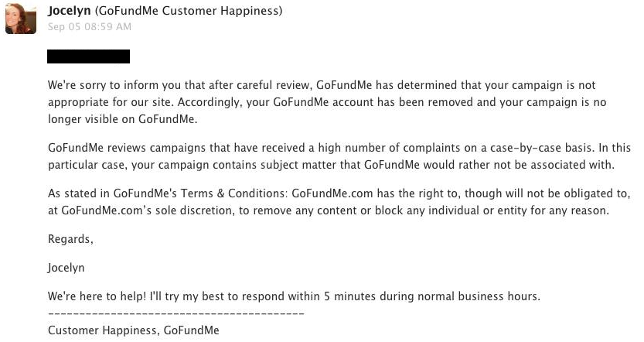Image resolution: width=644 pixels, height=342 pixels.
Task: Click the "Regards," closing line
Action: click(70, 239)
